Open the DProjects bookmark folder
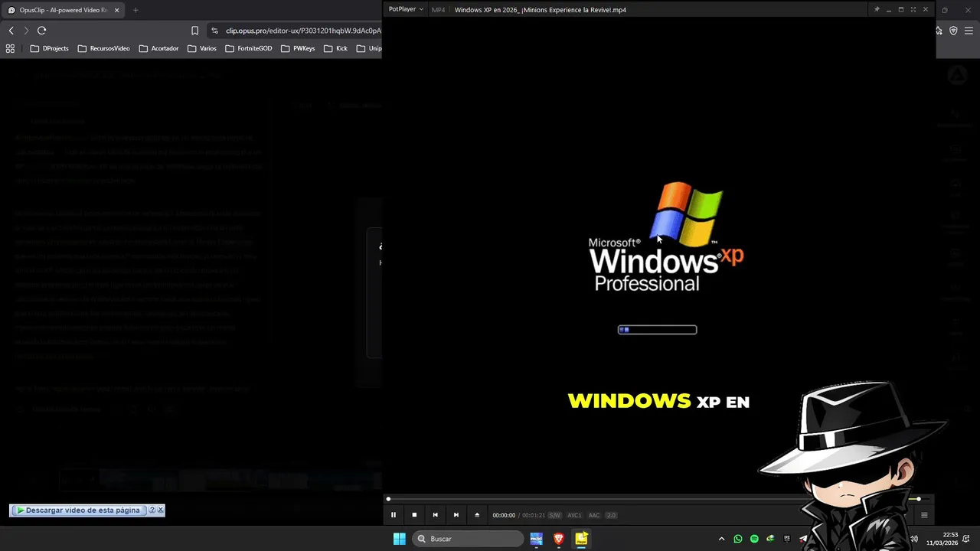980x551 pixels. [50, 48]
